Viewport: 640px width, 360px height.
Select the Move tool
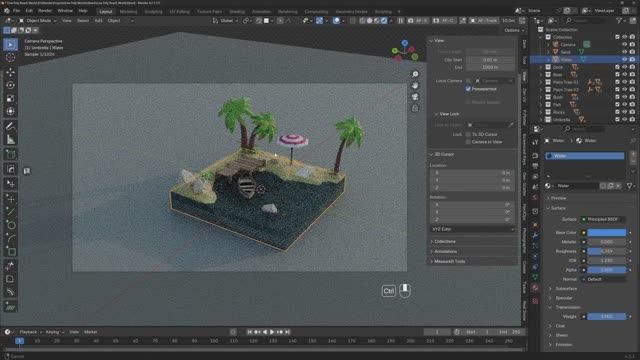(x=11, y=72)
